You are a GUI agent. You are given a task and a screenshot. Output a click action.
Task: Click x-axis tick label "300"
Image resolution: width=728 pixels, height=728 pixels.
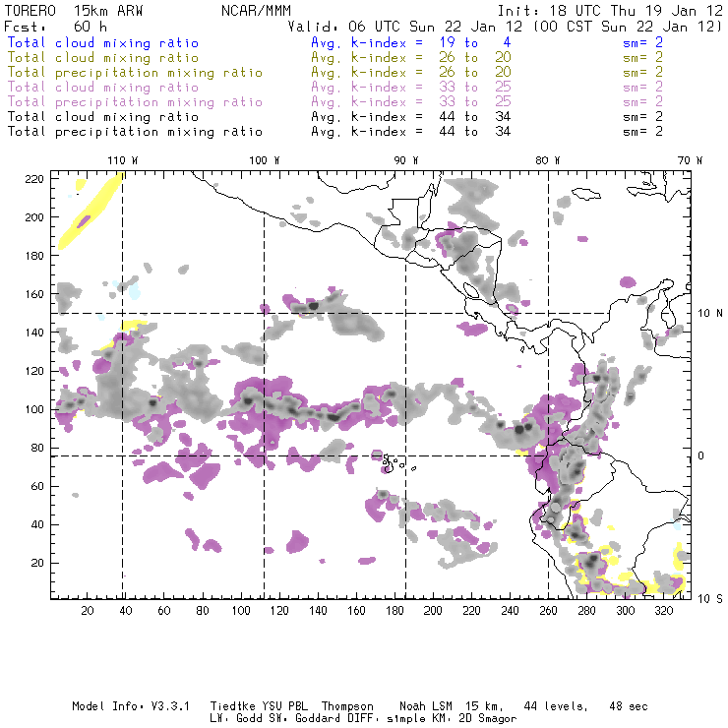pyautogui.click(x=626, y=611)
